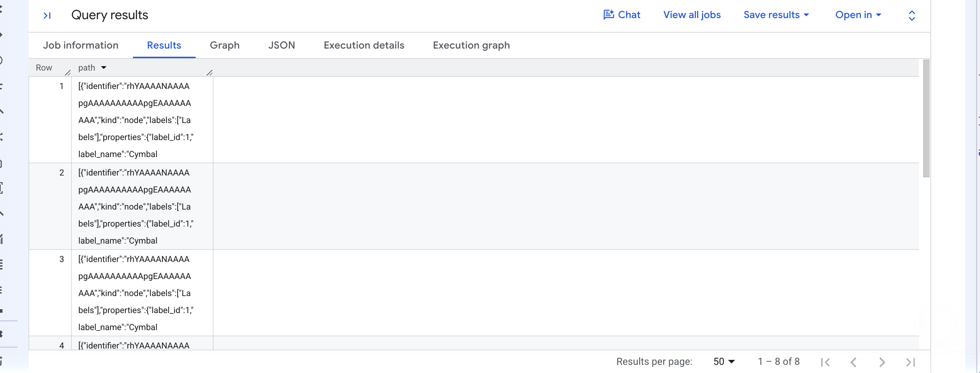Grab the Row column resize handle
The image size is (980, 373).
[x=68, y=72]
